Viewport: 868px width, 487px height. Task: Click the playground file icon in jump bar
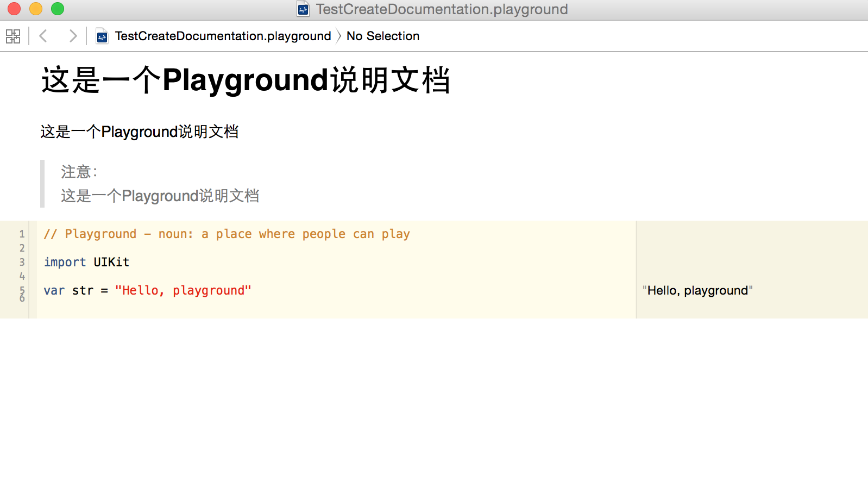coord(102,36)
